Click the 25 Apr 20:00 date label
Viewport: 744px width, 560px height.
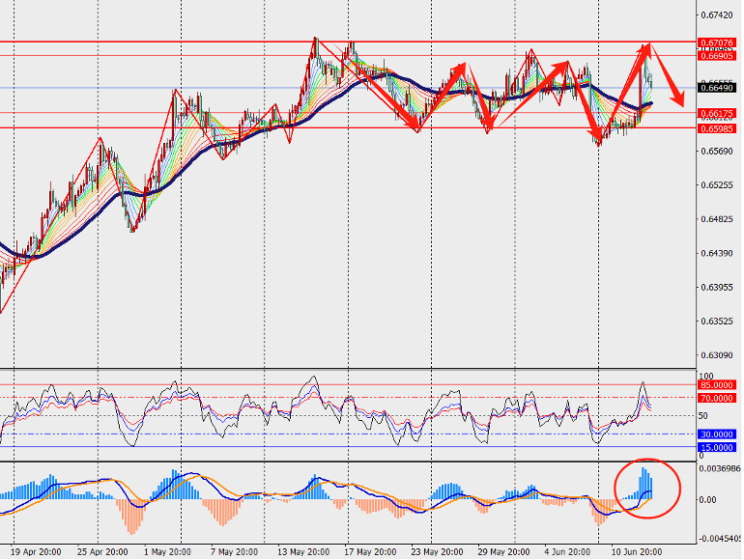(x=102, y=553)
